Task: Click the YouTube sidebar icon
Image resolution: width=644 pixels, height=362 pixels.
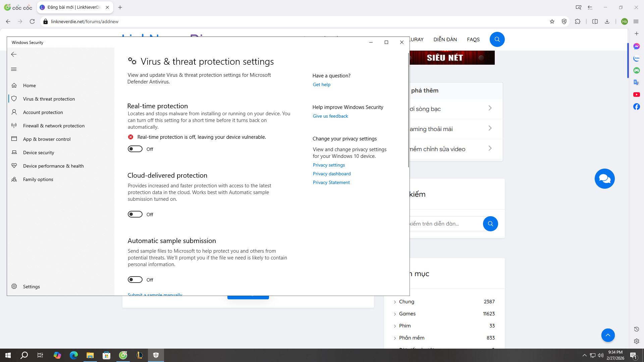Action: click(636, 95)
